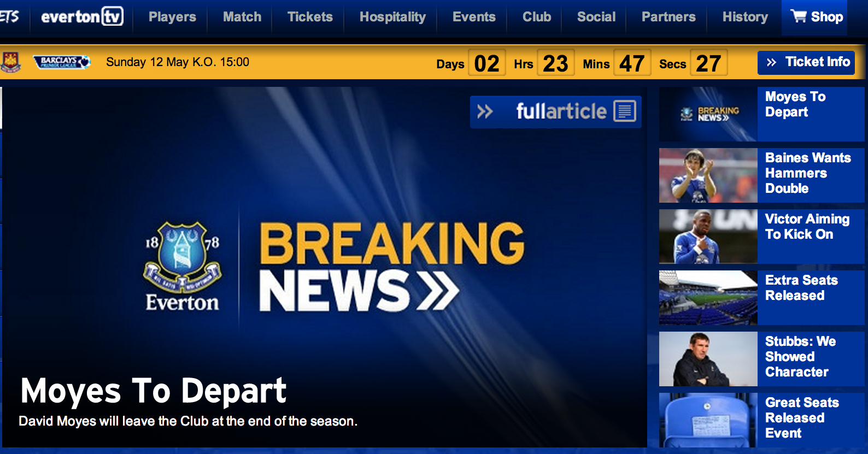Select the History menu item
This screenshot has width=868, height=454.
click(x=745, y=17)
